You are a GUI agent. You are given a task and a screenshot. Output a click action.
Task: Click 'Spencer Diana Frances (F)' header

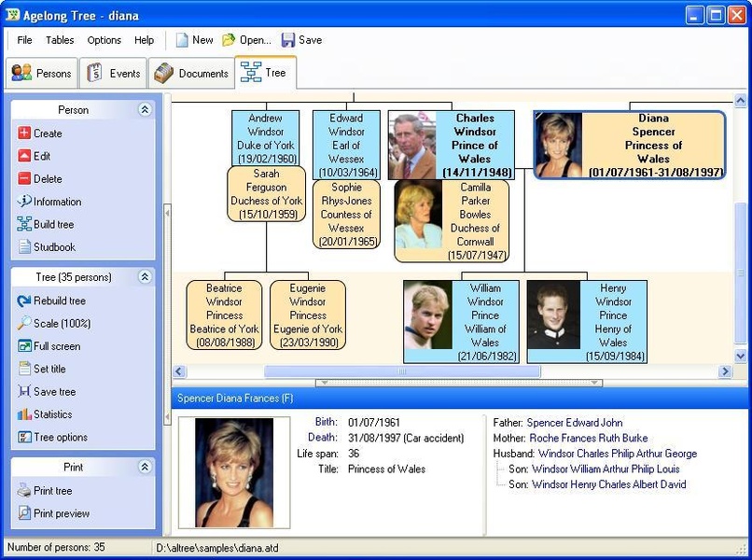235,399
